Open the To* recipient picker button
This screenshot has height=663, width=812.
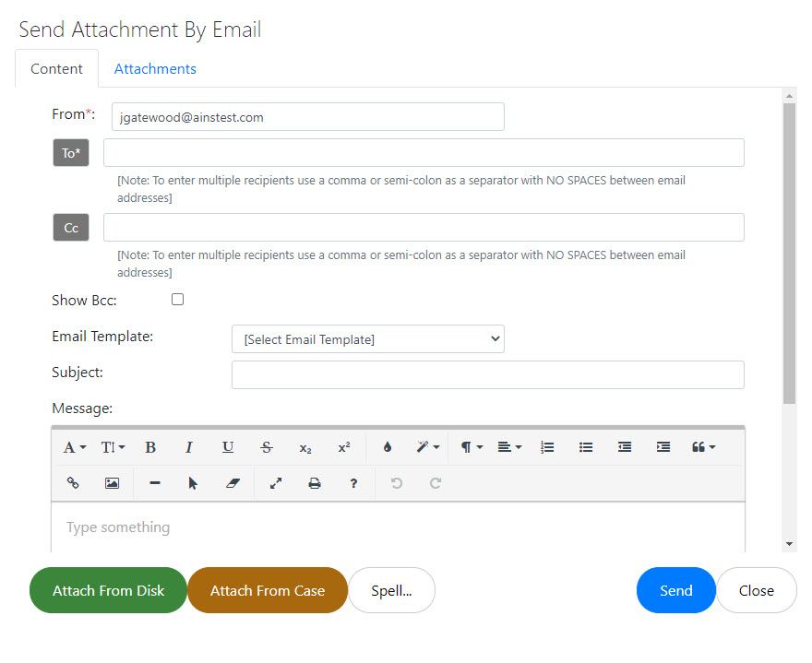71,153
